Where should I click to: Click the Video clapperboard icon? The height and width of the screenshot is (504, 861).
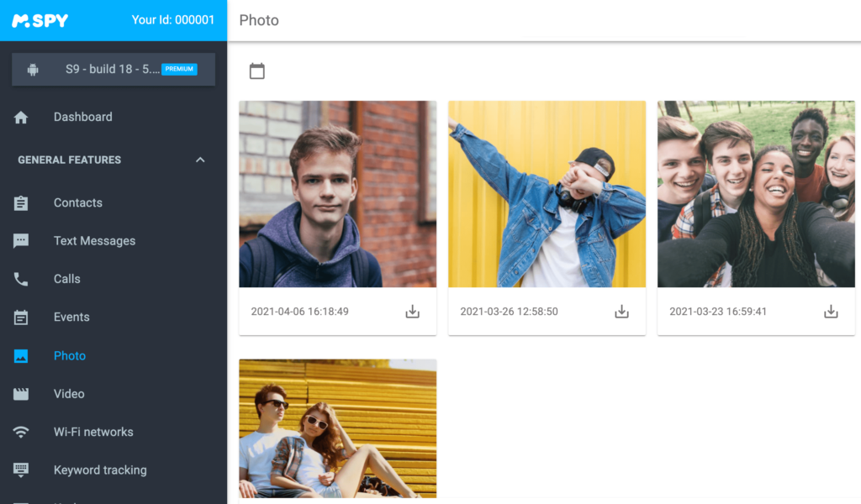[x=21, y=394]
